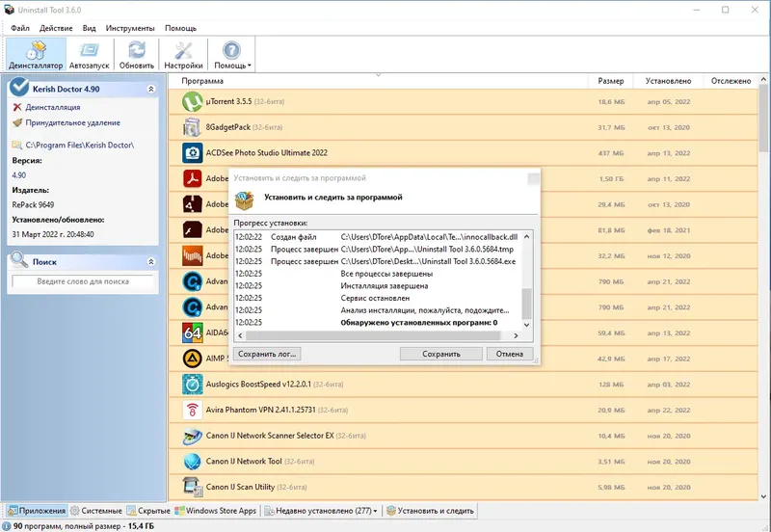The height and width of the screenshot is (532, 771).
Task: Sort by Размер column header
Action: coord(611,81)
